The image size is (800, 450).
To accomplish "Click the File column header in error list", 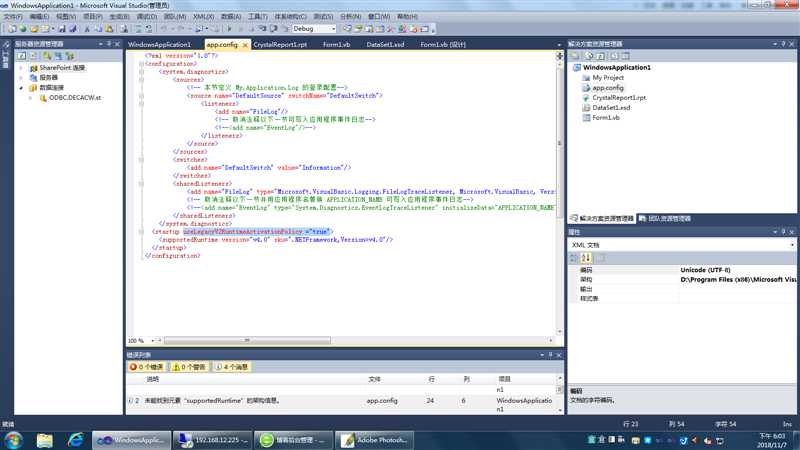I will pos(374,379).
